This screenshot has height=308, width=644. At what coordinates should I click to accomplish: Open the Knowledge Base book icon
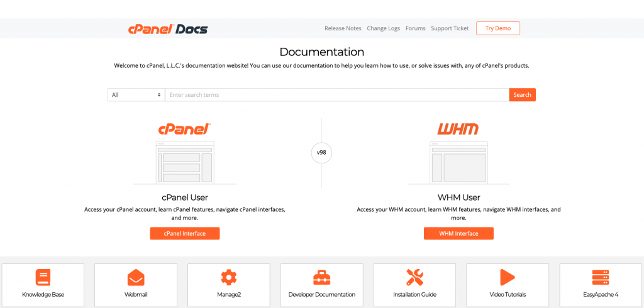43,278
